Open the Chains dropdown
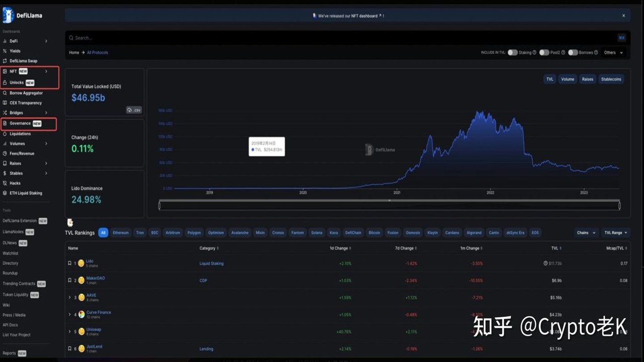Image resolution: width=644 pixels, height=362 pixels. pyautogui.click(x=586, y=233)
